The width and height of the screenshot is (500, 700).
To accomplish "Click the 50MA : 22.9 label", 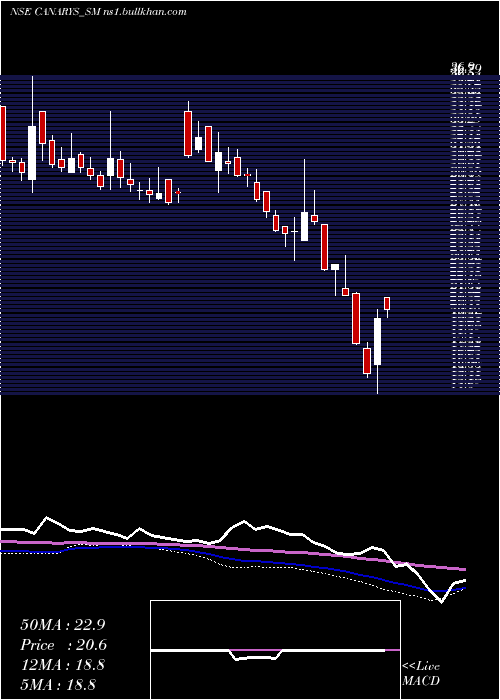I will pyautogui.click(x=63, y=625).
